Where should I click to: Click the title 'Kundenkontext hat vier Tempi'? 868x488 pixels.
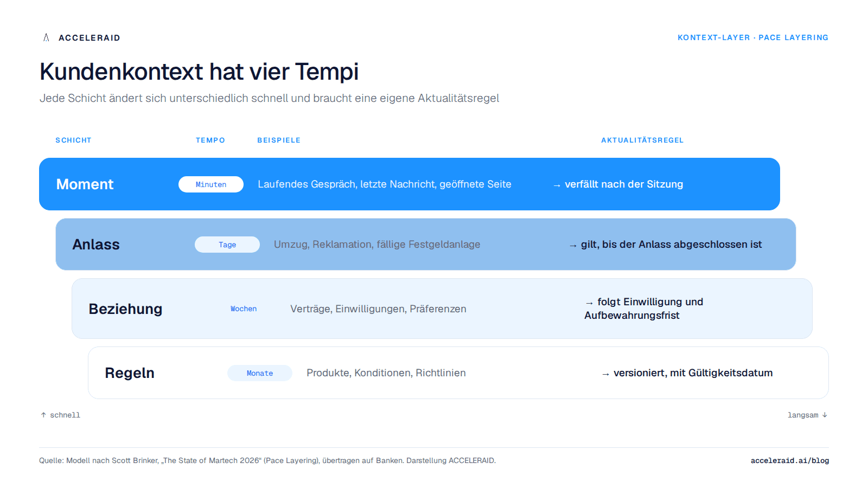point(199,72)
